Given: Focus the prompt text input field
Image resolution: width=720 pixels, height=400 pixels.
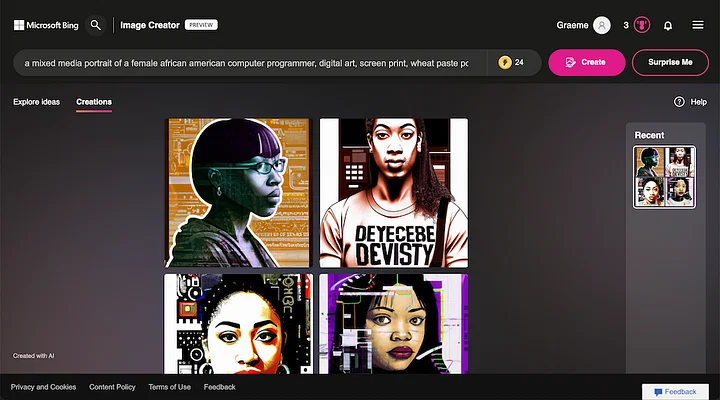Looking at the screenshot, I should coord(248,63).
